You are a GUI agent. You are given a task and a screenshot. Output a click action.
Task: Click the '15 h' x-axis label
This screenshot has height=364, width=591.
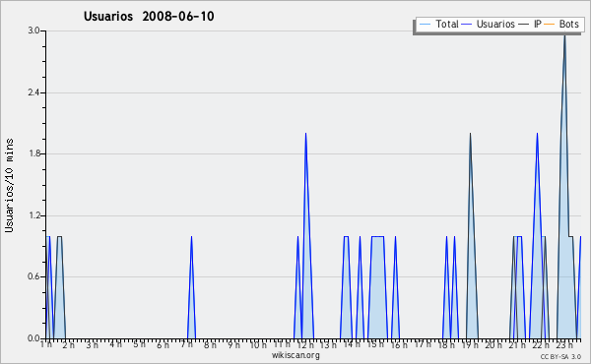click(x=376, y=344)
